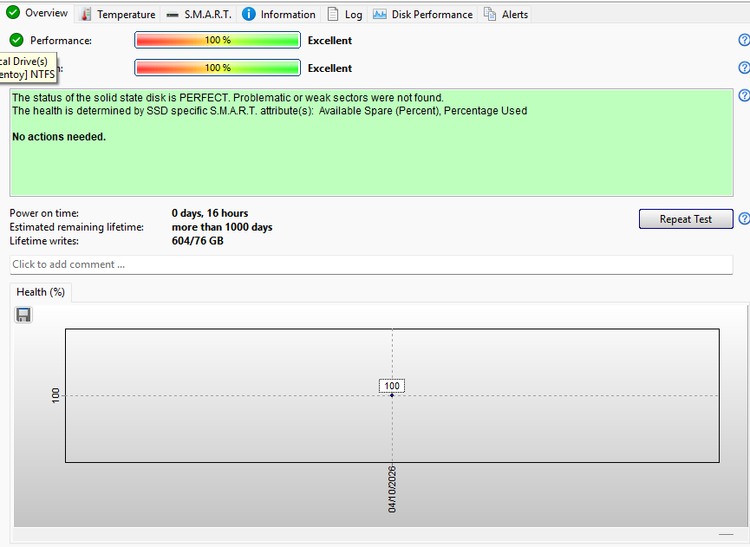
Task: Click the comment field 'Click to add comment'
Action: pos(371,264)
